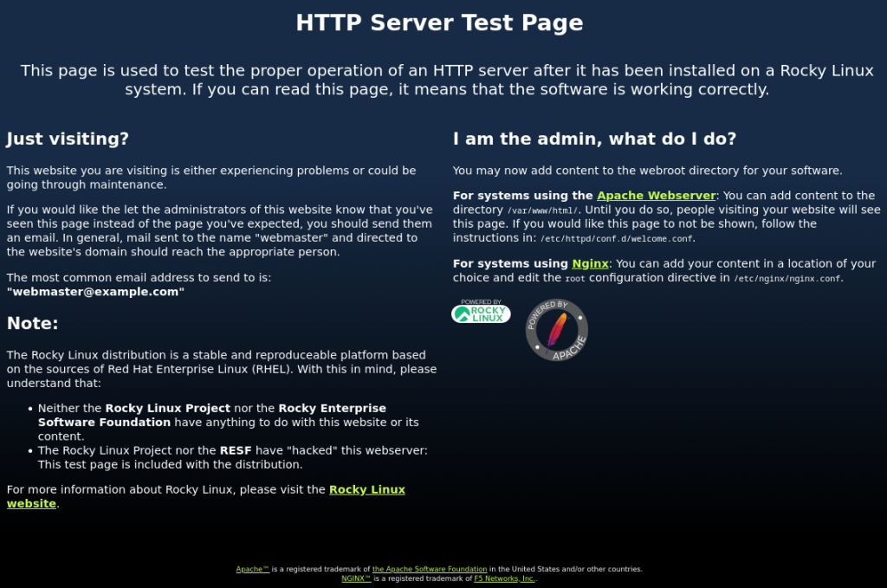
Task: Open the Apache Software Foundation footer link
Action: click(x=430, y=569)
